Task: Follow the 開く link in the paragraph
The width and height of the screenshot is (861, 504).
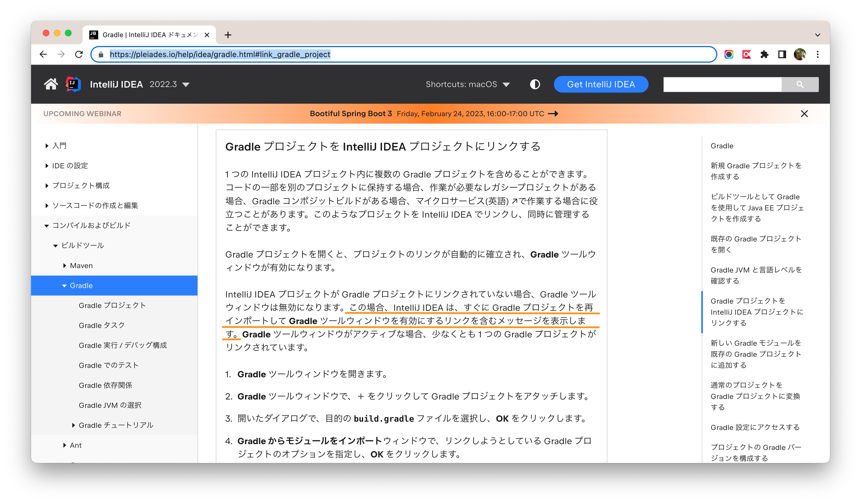Action: (326, 254)
